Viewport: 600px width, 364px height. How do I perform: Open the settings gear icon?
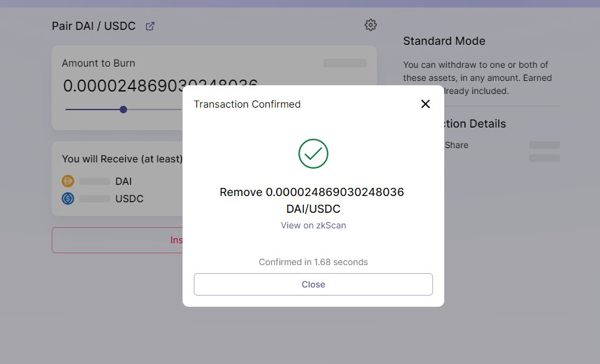tap(371, 26)
